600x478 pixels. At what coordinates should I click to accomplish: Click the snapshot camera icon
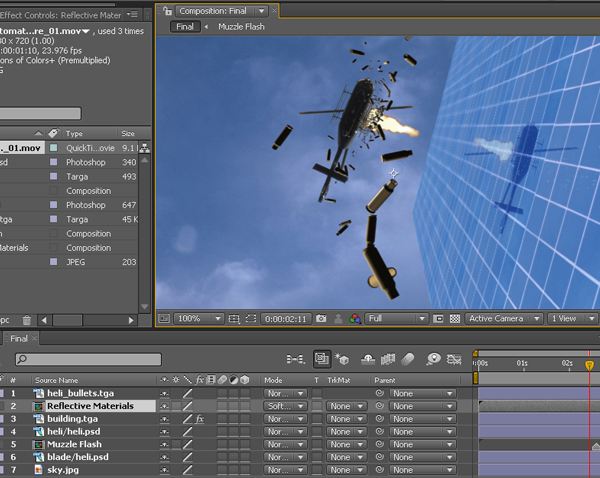coord(321,318)
